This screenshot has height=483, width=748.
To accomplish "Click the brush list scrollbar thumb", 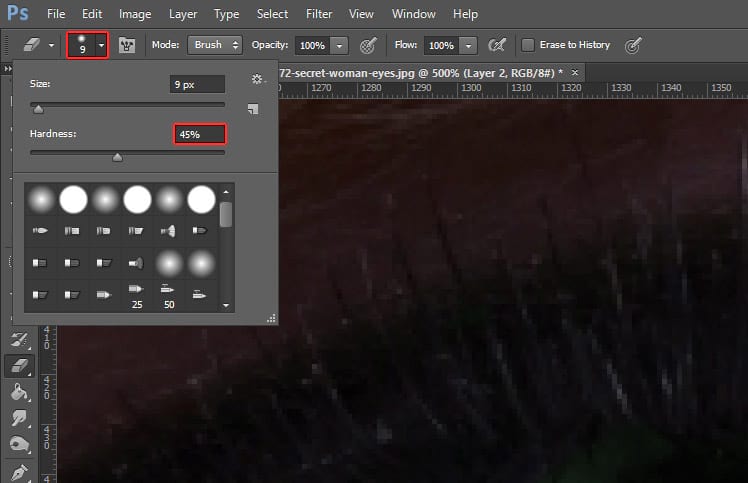I will point(226,214).
